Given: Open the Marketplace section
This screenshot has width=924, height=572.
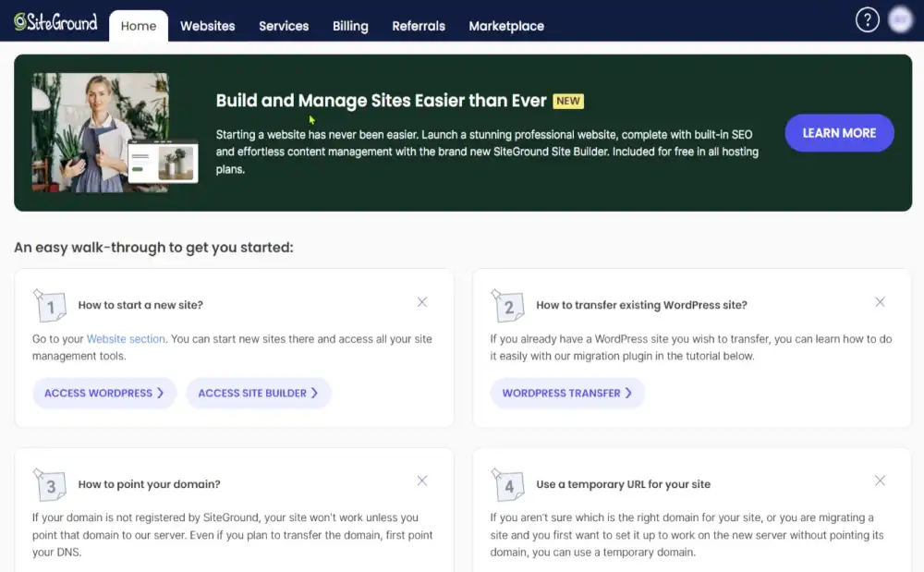Looking at the screenshot, I should pos(506,26).
